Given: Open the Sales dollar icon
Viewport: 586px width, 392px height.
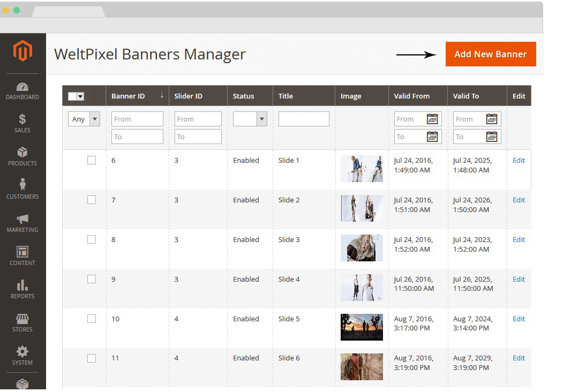Looking at the screenshot, I should tap(22, 119).
